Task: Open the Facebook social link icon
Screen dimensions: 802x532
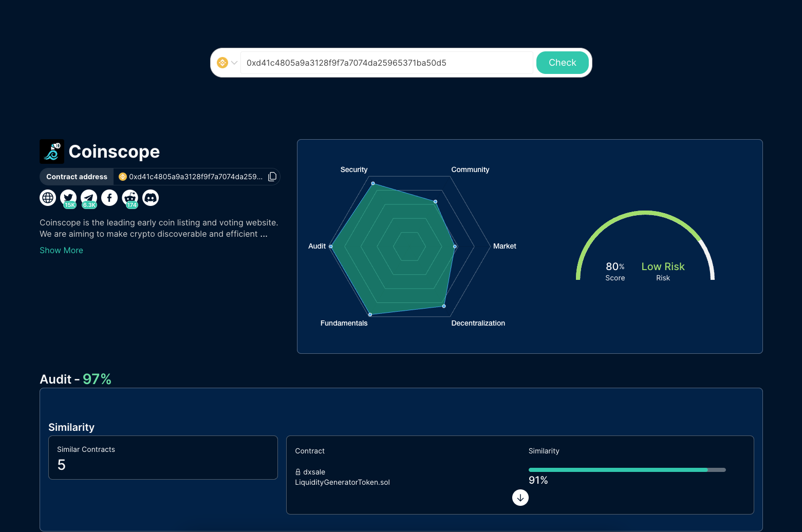Action: 109,198
